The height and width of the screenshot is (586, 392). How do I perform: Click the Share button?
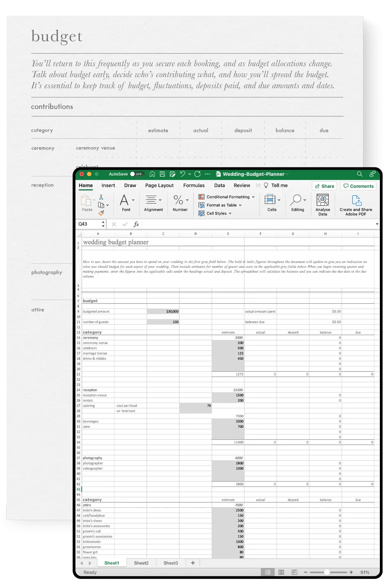pos(324,186)
